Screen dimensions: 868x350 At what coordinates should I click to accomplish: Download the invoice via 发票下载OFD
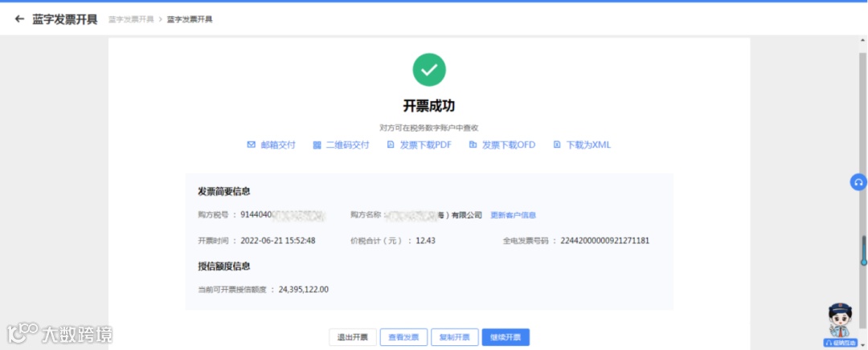point(508,144)
